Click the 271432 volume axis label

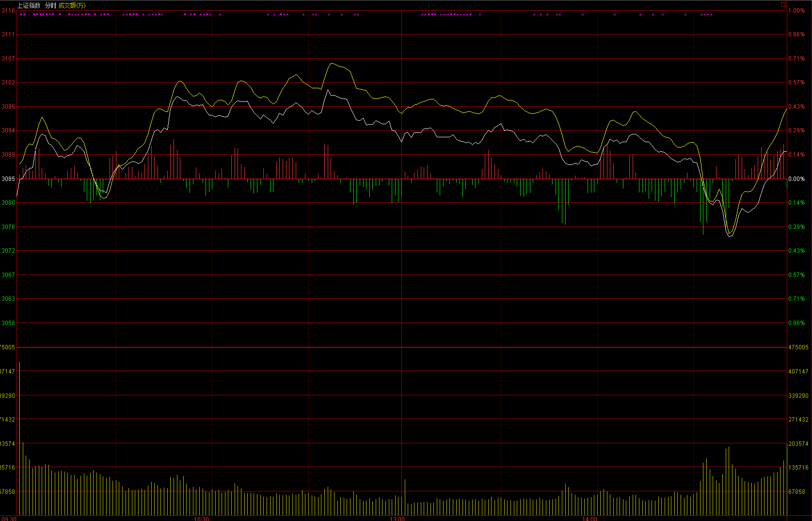click(798, 420)
